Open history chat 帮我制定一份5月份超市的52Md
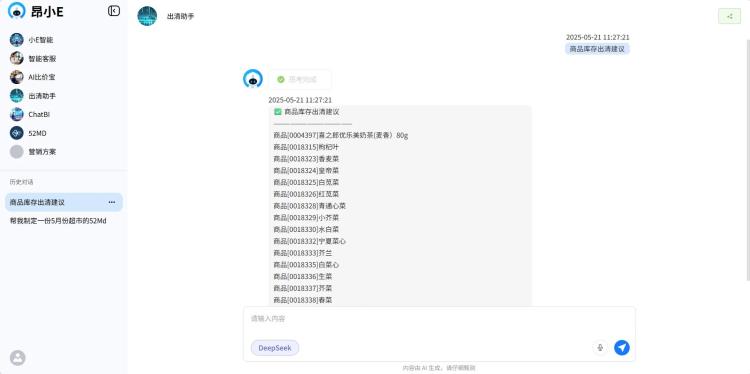 pos(58,221)
